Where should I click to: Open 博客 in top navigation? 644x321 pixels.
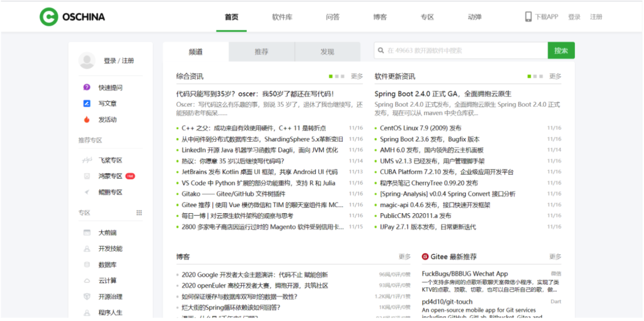coord(380,17)
